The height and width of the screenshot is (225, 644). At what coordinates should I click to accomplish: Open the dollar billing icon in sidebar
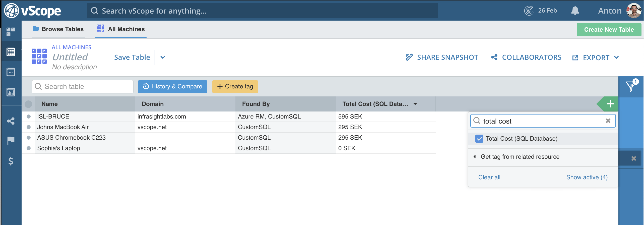pos(11,161)
